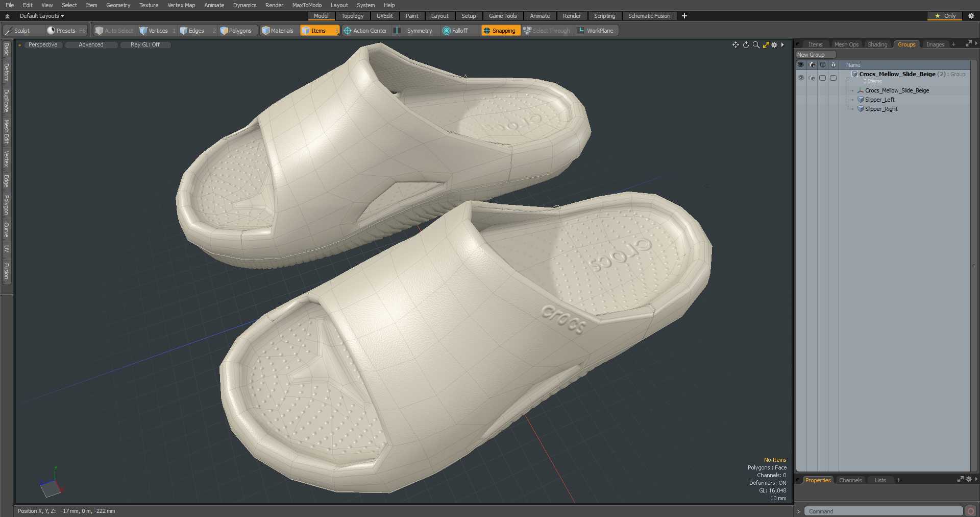Viewport: 980px width, 517px height.
Task: Open the Mesh Ops panel tab
Action: coord(846,44)
